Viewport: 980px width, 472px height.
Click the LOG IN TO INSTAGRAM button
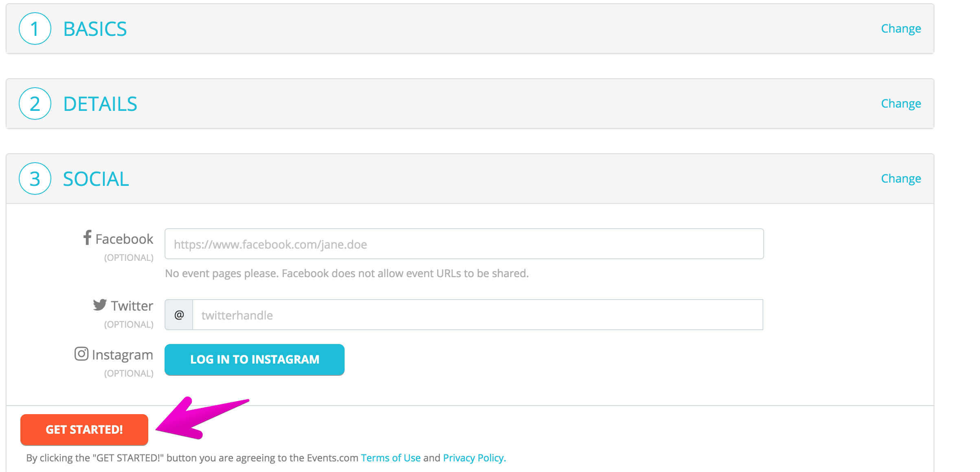click(255, 360)
